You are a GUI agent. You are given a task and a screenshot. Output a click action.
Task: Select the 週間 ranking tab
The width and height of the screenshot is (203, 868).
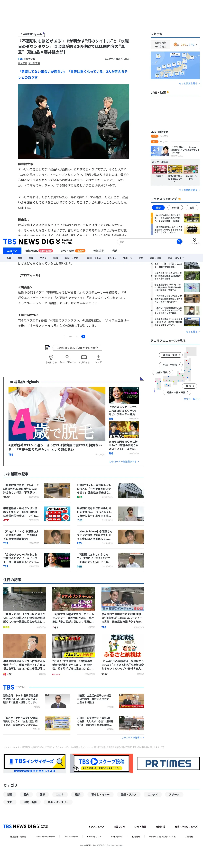pyautogui.click(x=192, y=207)
